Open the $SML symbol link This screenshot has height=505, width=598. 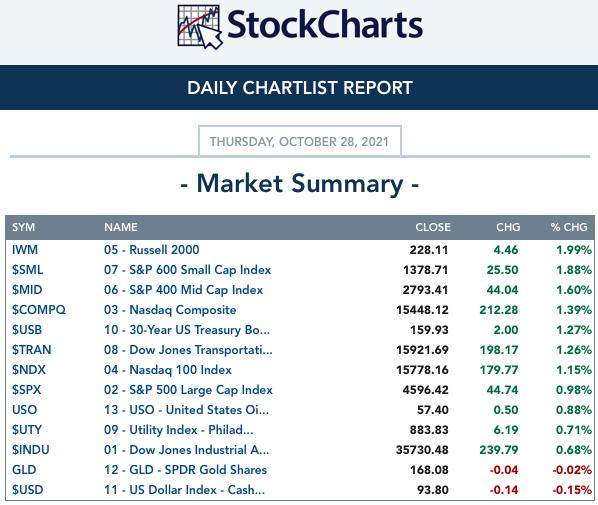pyautogui.click(x=27, y=270)
